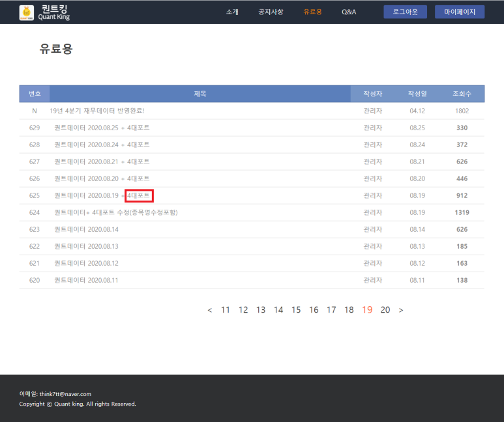The image size is (504, 422).
Task: Open the 공지사항 menu item
Action: (x=271, y=12)
